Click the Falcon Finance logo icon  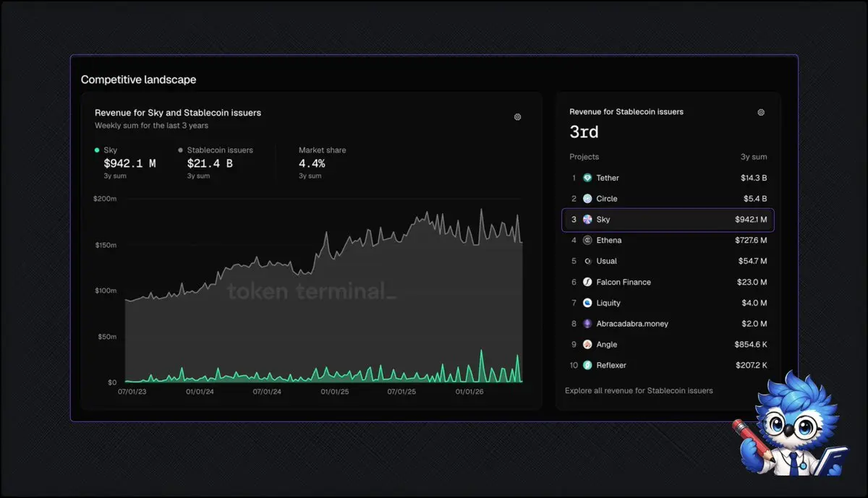pyautogui.click(x=587, y=282)
